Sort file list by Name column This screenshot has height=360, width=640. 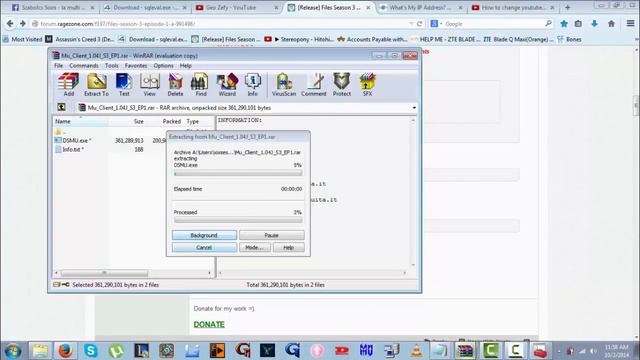point(80,121)
